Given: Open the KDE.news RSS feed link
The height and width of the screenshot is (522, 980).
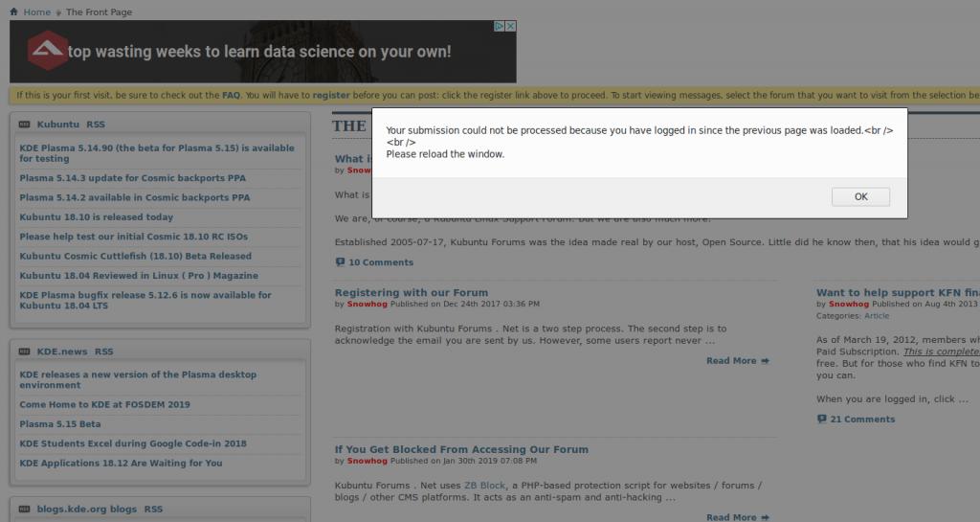Looking at the screenshot, I should [103, 352].
